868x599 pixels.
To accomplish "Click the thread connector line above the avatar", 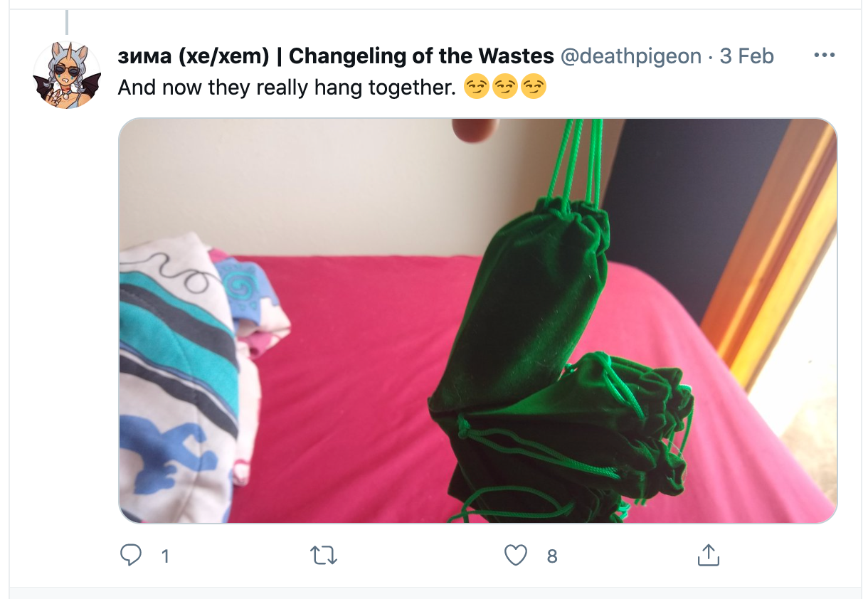I will (x=67, y=22).
